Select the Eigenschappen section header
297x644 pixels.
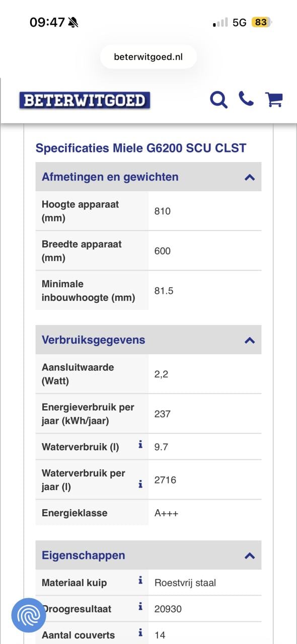tap(83, 555)
